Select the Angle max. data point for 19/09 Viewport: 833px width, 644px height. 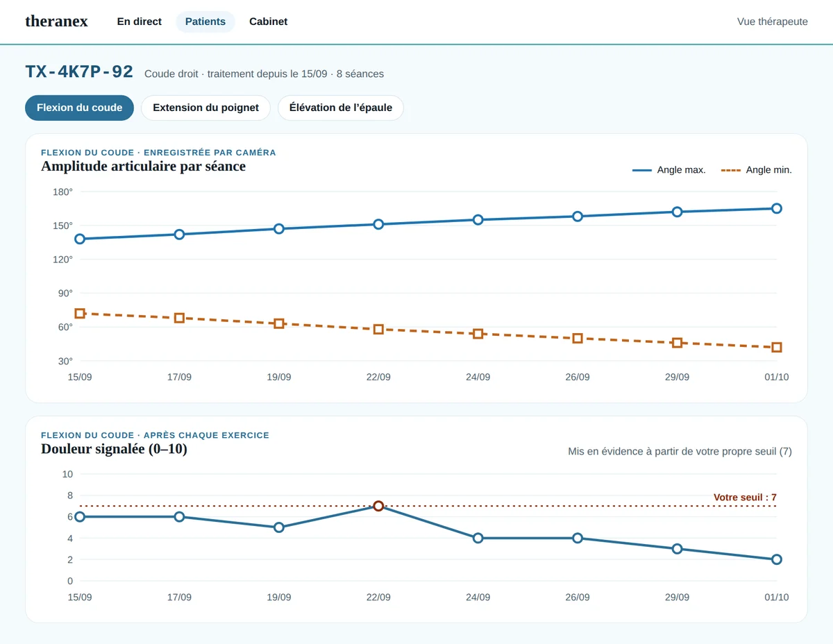click(279, 229)
